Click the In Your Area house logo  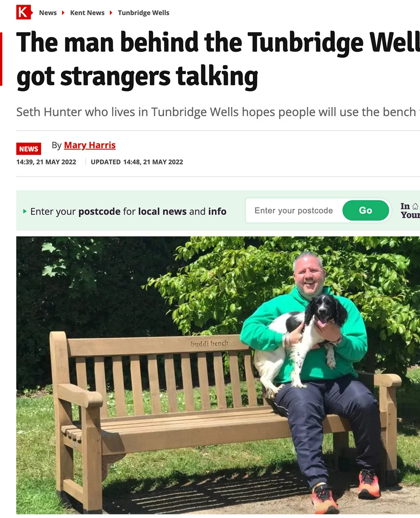click(x=410, y=211)
